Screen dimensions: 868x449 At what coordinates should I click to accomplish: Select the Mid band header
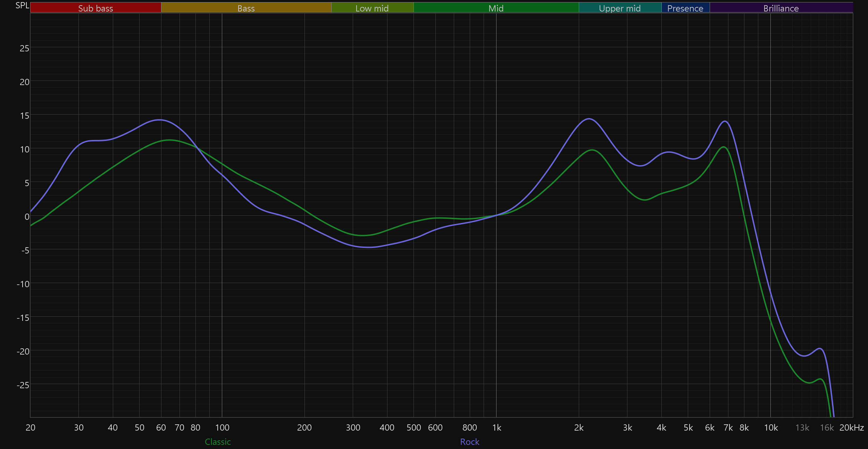coord(496,8)
